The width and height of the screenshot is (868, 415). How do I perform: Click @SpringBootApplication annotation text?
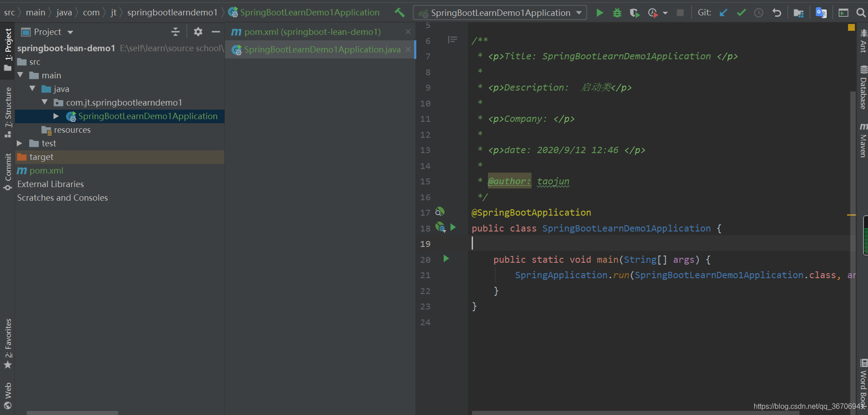point(531,212)
